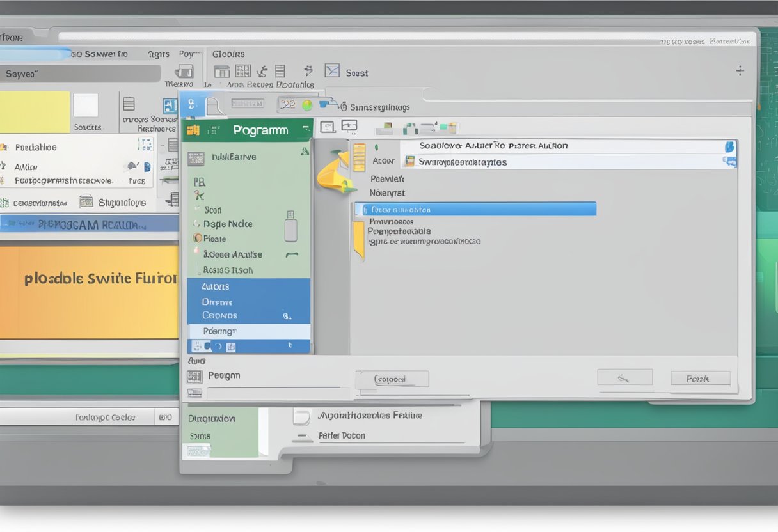Open the Soast envelope icon in the top toolbar

(x=333, y=72)
